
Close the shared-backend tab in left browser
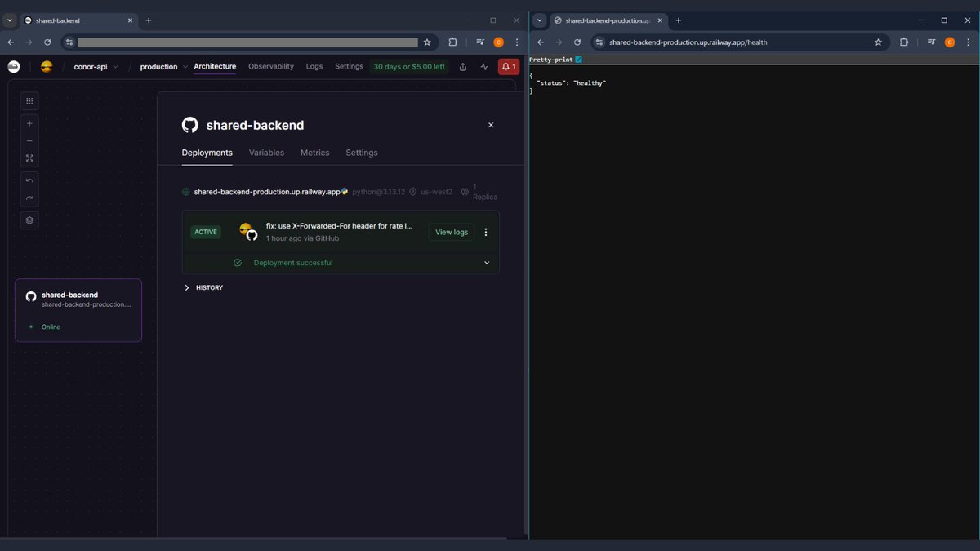[130, 20]
